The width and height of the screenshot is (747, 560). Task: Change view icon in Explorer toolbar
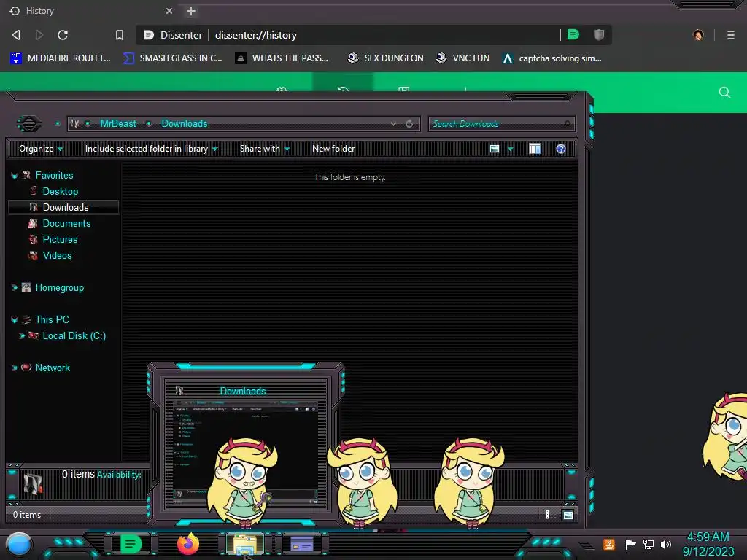coord(495,149)
